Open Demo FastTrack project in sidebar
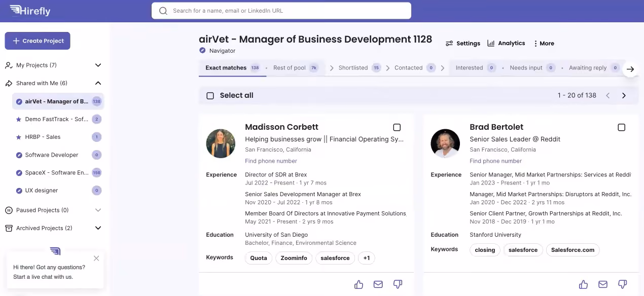This screenshot has width=644, height=296. tap(58, 119)
